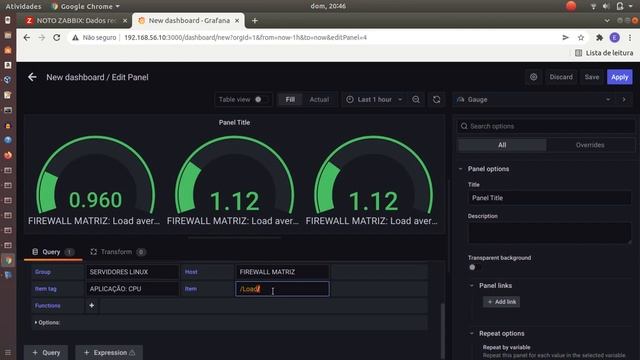Open the clock dom, 20:46
Viewport: 640px width, 360px height.
click(328, 6)
